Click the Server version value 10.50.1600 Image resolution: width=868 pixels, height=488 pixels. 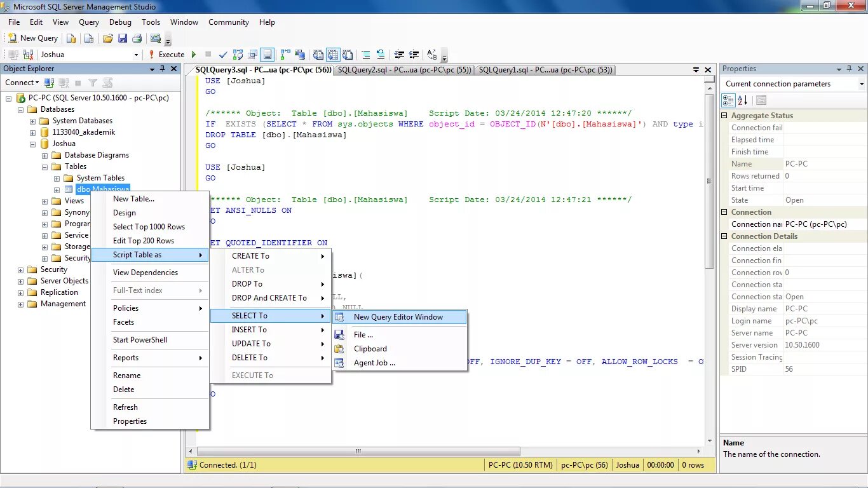coord(802,345)
